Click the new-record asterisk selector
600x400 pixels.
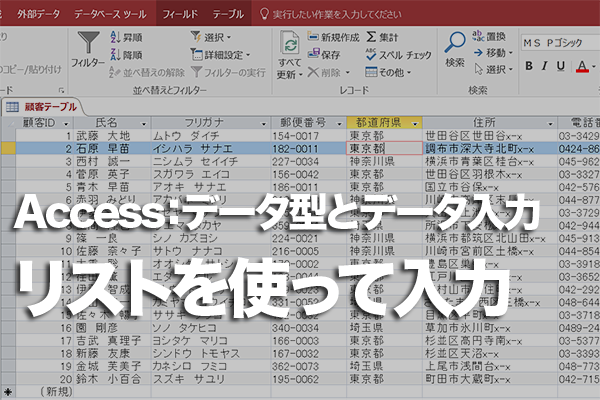[x=8, y=392]
